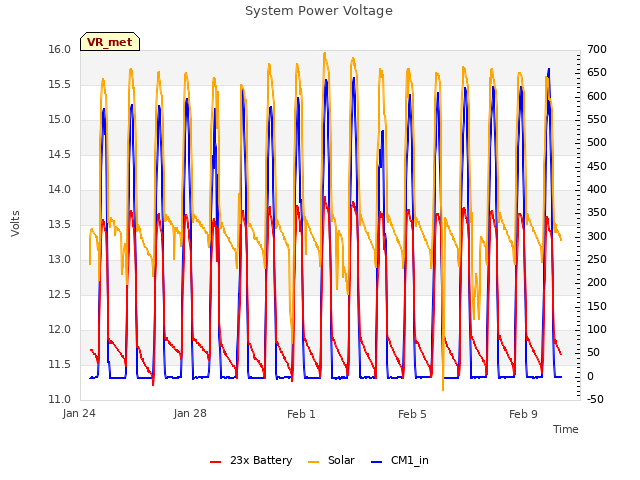This screenshot has height=480, width=640.
Task: Click the 50 right axis value
Action: [x=593, y=353]
